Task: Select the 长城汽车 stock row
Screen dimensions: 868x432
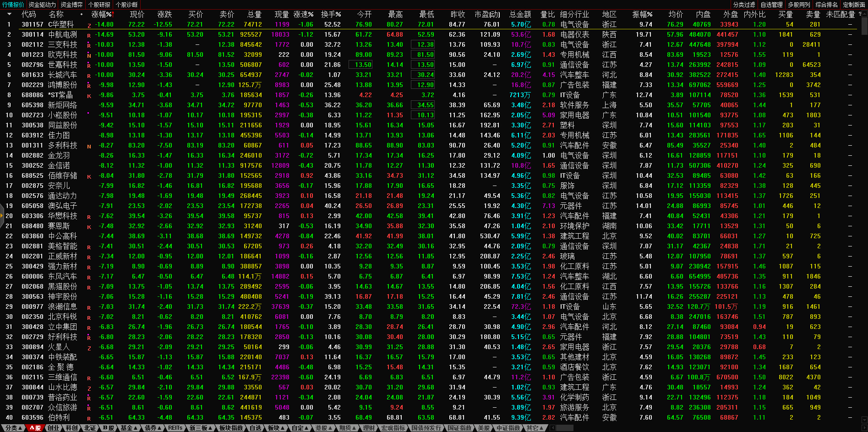Action: pyautogui.click(x=62, y=75)
